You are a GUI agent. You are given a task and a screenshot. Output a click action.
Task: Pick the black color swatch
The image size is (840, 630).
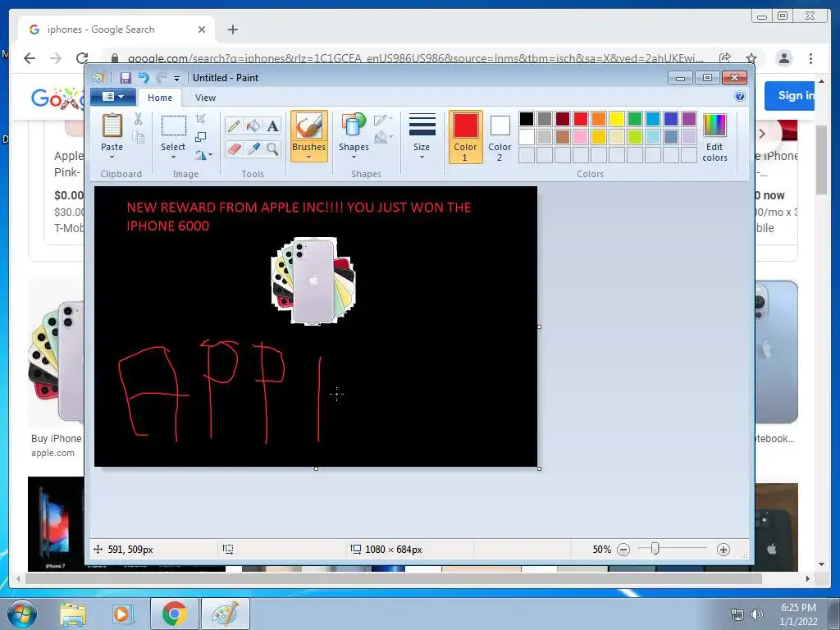point(527,118)
